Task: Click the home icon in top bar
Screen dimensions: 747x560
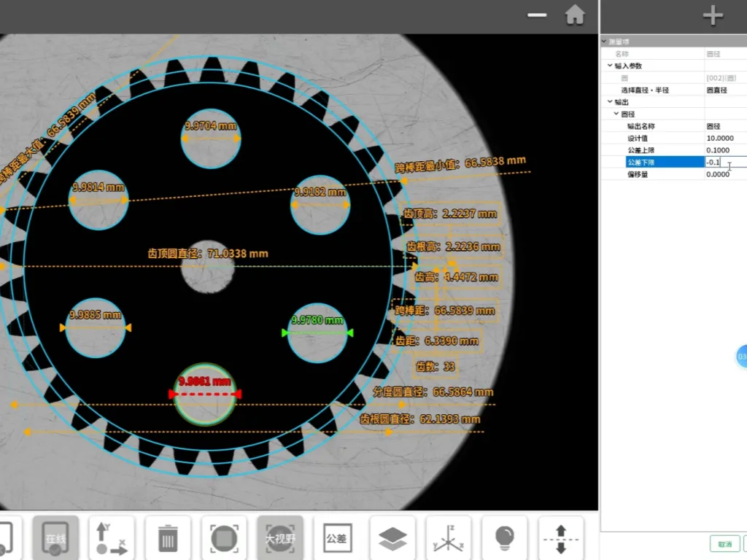Action: (575, 15)
